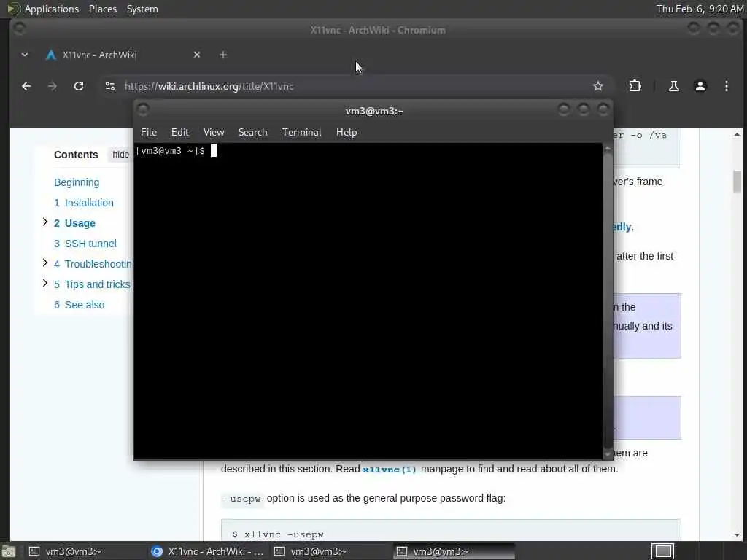This screenshot has height=560, width=747.
Task: Expand the Tips and tricks section
Action: pyautogui.click(x=44, y=283)
